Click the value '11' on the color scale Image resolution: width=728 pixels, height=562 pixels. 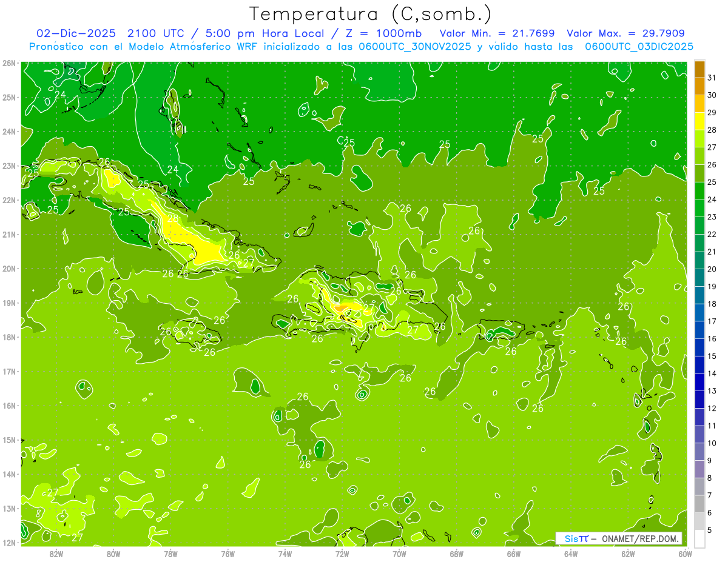pos(712,426)
